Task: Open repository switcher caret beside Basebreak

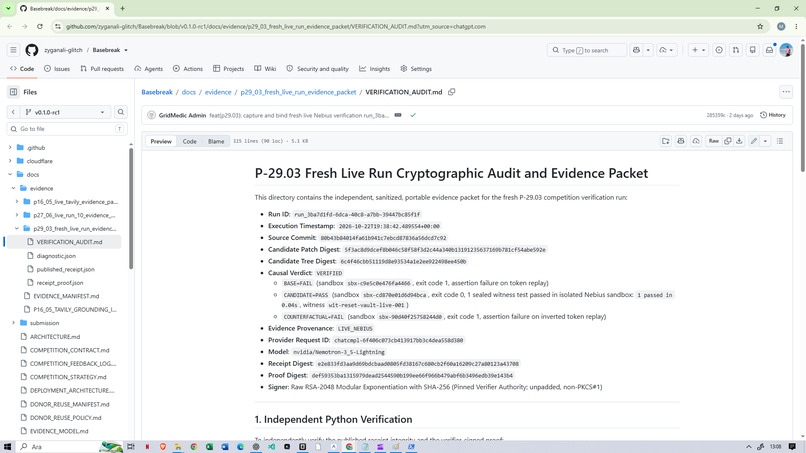Action: tap(125, 50)
